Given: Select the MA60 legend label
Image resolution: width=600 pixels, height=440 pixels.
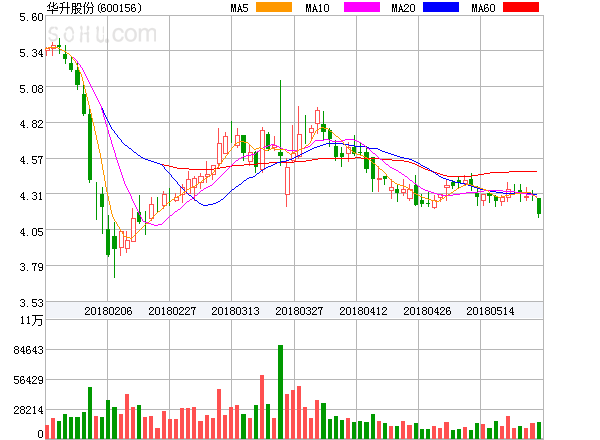Looking at the screenshot, I should 482,8.
